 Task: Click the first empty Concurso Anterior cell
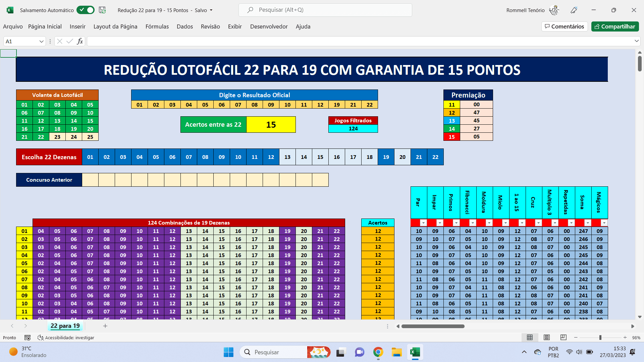90,180
